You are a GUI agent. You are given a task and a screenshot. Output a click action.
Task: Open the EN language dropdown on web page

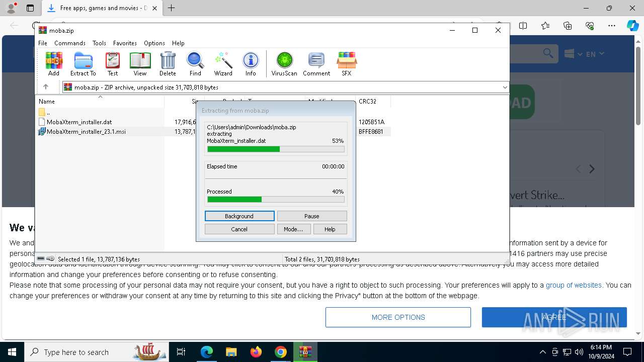[595, 54]
